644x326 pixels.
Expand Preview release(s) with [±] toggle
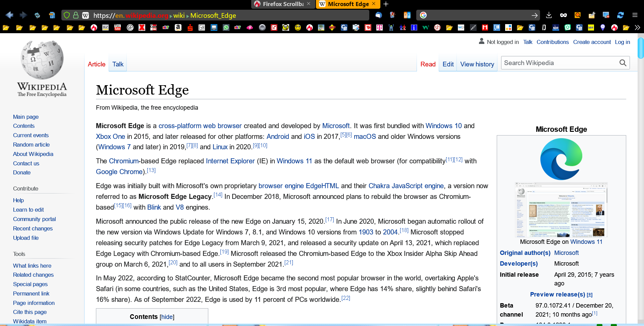(590, 295)
